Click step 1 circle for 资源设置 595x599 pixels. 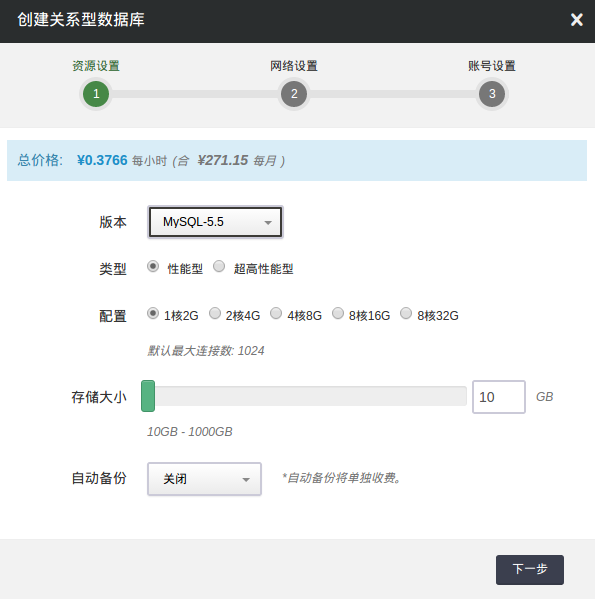(x=96, y=94)
